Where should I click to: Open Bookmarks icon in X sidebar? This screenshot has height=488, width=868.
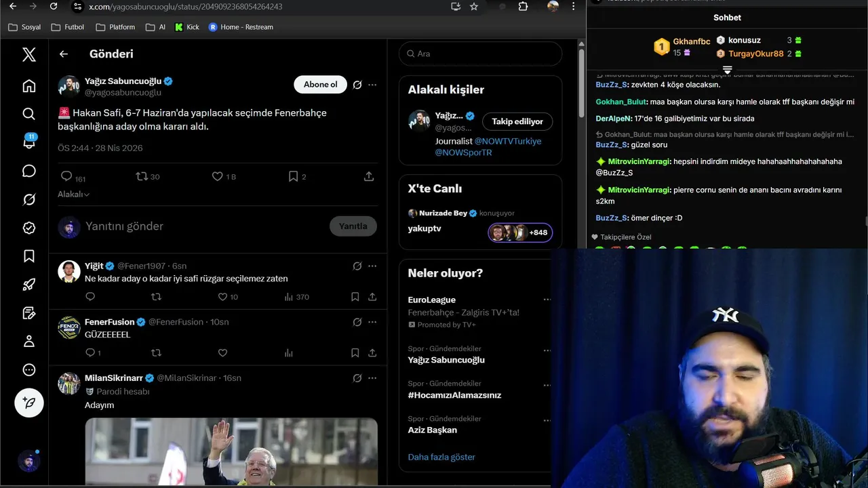(29, 256)
